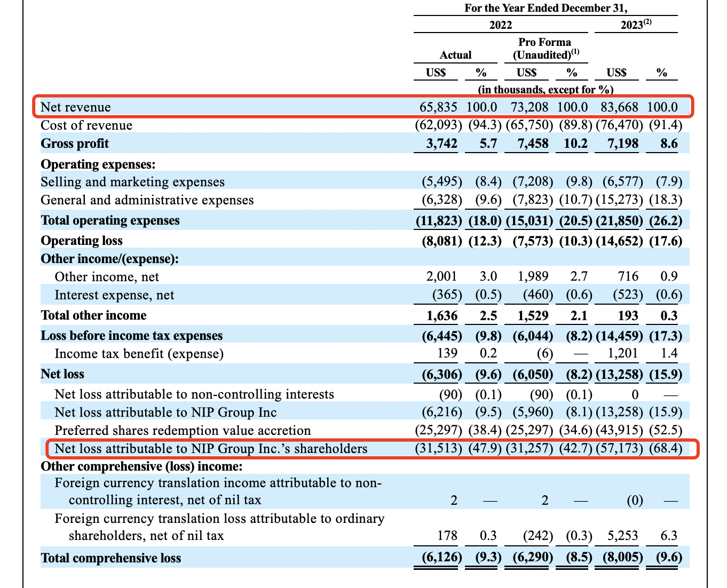Image resolution: width=727 pixels, height=588 pixels.
Task: Select the "Cost of revenue" row label
Action: click(86, 125)
